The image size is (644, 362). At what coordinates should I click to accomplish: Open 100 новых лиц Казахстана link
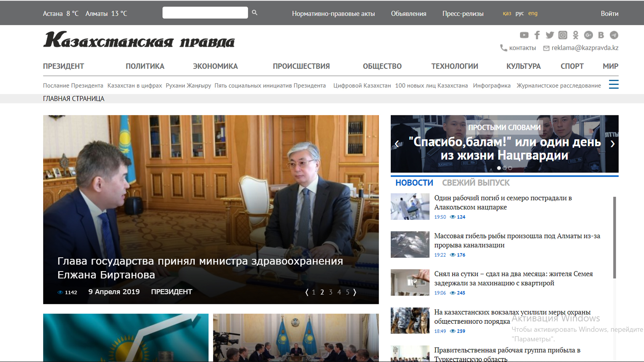pos(431,86)
